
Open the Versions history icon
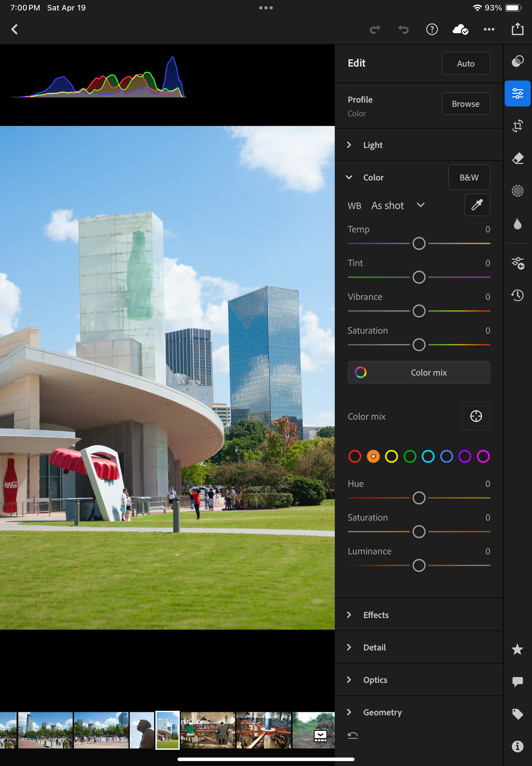pos(517,295)
